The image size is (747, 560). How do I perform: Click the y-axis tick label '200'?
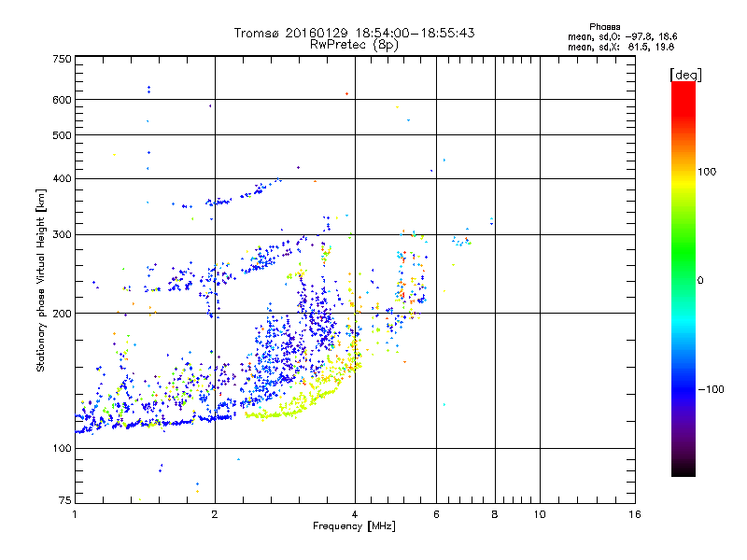[x=62, y=314]
